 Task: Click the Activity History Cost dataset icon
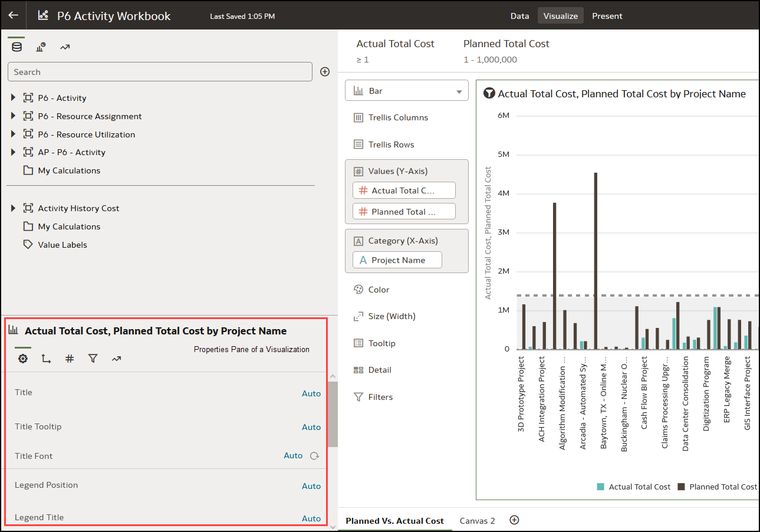pyautogui.click(x=28, y=208)
